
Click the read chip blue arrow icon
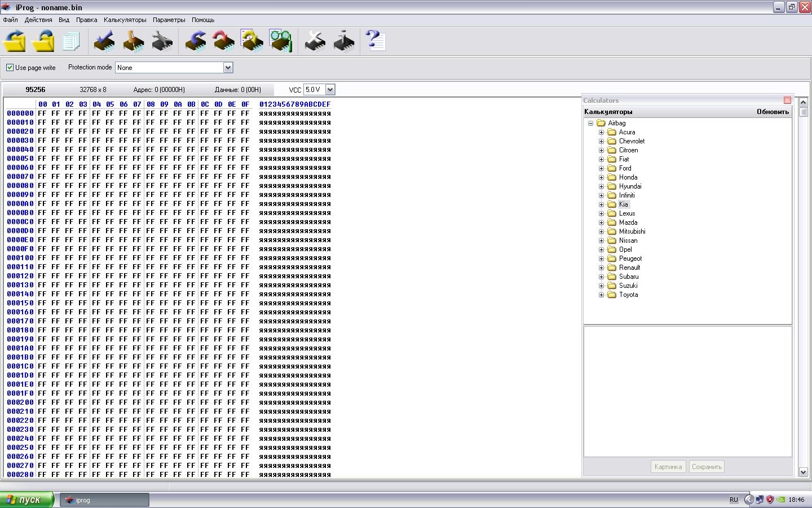coord(195,41)
